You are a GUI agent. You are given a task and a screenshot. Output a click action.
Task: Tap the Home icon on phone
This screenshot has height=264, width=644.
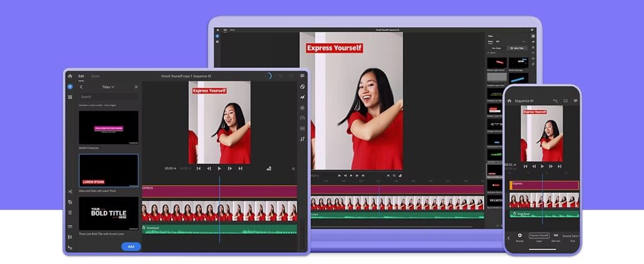[509, 101]
